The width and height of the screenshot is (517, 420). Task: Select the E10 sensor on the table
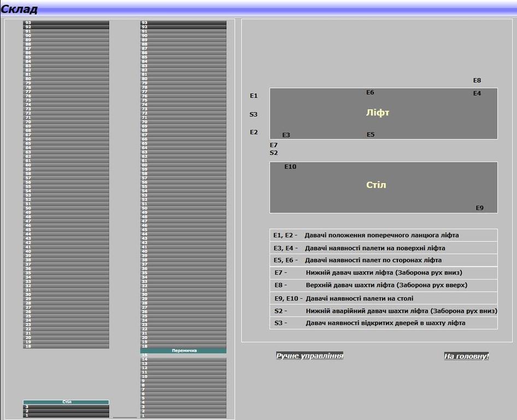tap(290, 167)
